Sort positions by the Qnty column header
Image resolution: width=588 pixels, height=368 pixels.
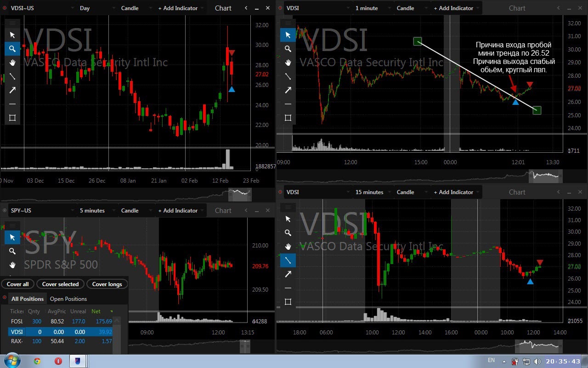34,311
